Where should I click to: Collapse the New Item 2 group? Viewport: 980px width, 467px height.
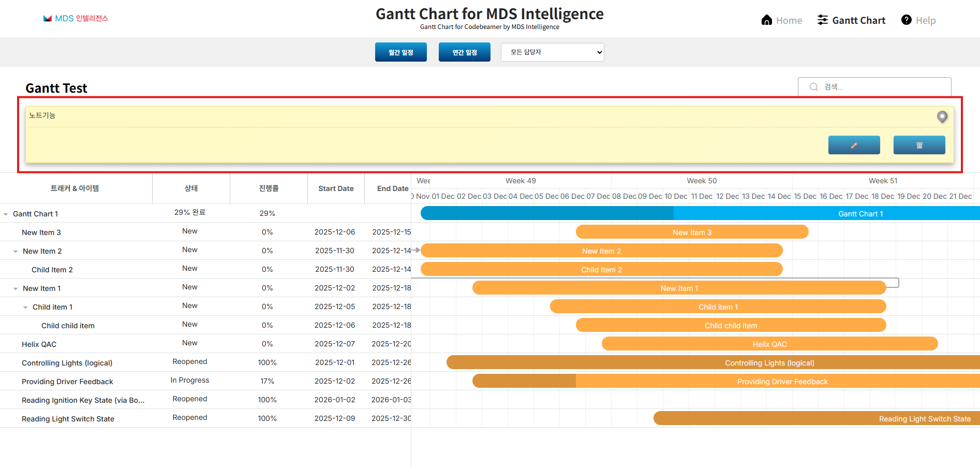point(15,251)
